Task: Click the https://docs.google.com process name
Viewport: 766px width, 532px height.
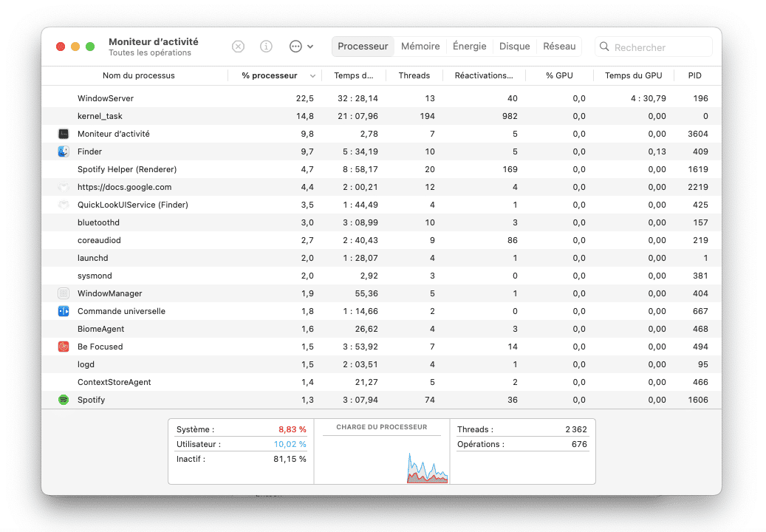Action: [x=125, y=187]
